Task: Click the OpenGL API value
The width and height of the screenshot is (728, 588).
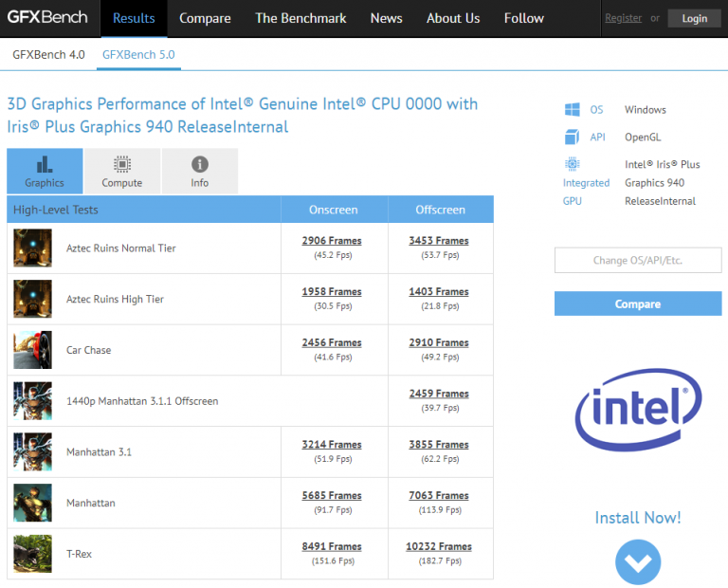Action: 643,137
